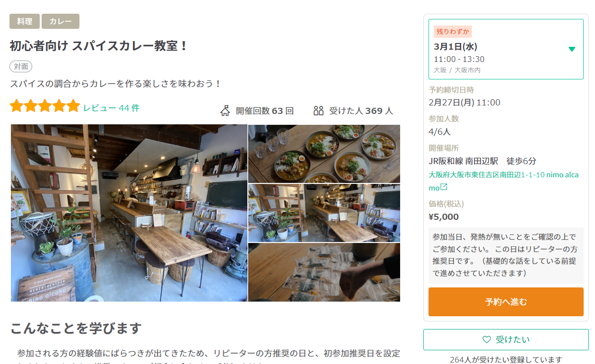Click the people icon beside 受けた人
The width and height of the screenshot is (595, 364).
pos(318,111)
